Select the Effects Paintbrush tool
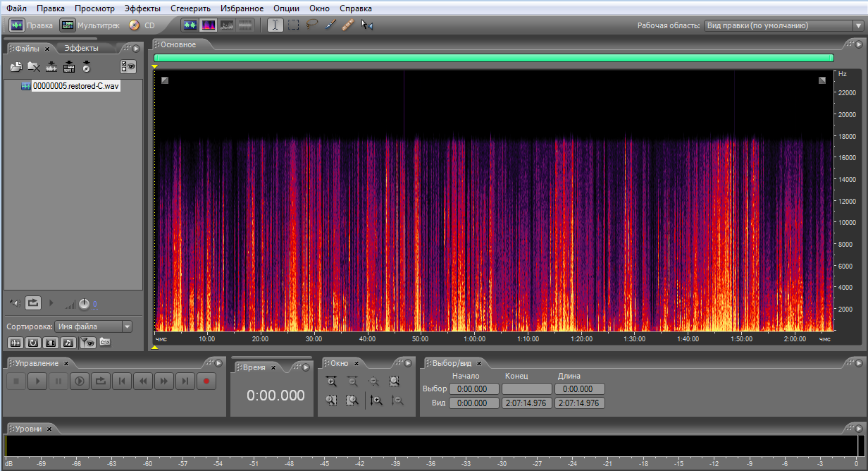 pos(330,25)
